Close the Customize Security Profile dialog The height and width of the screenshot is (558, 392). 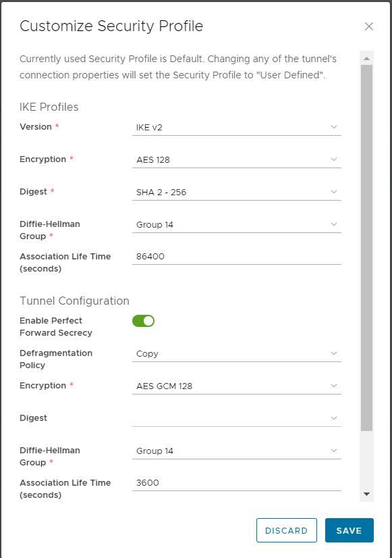point(369,26)
